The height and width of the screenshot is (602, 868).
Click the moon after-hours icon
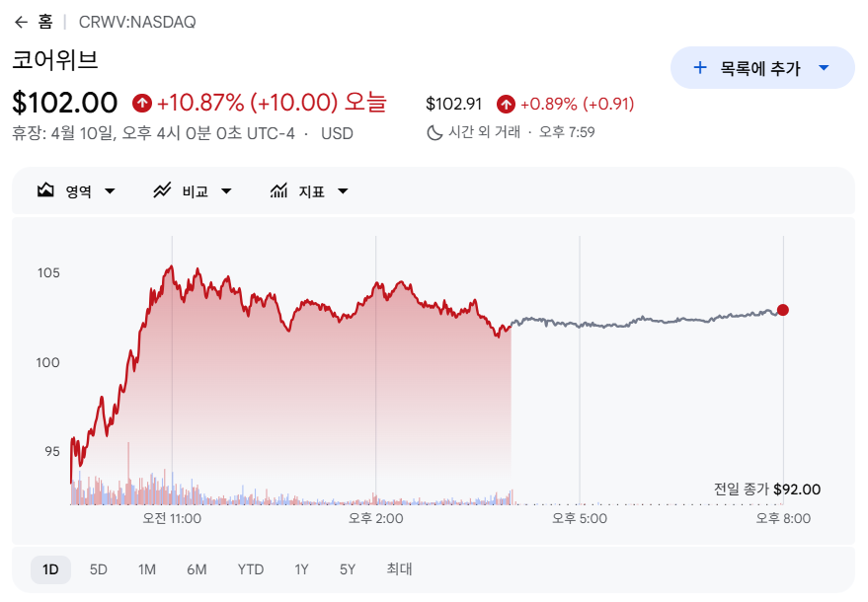434,132
